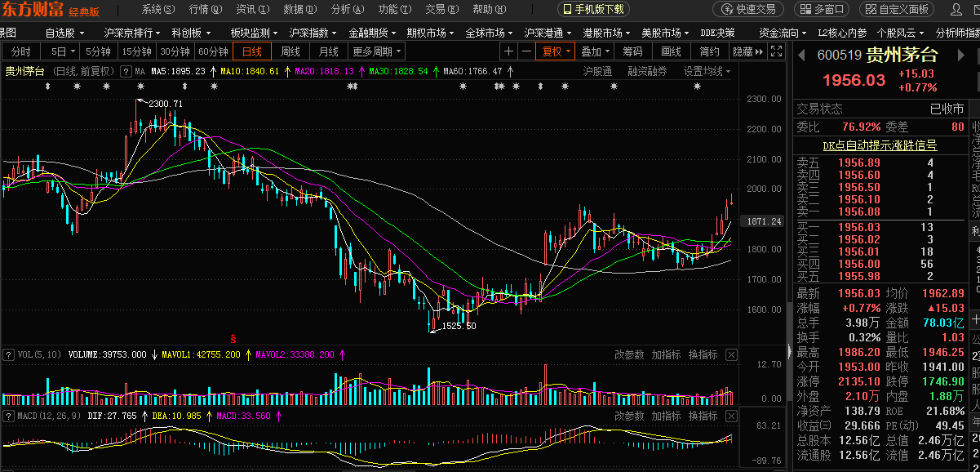Open the 数据(D) menu
Viewport: 980px width, 472px height.
(x=300, y=9)
